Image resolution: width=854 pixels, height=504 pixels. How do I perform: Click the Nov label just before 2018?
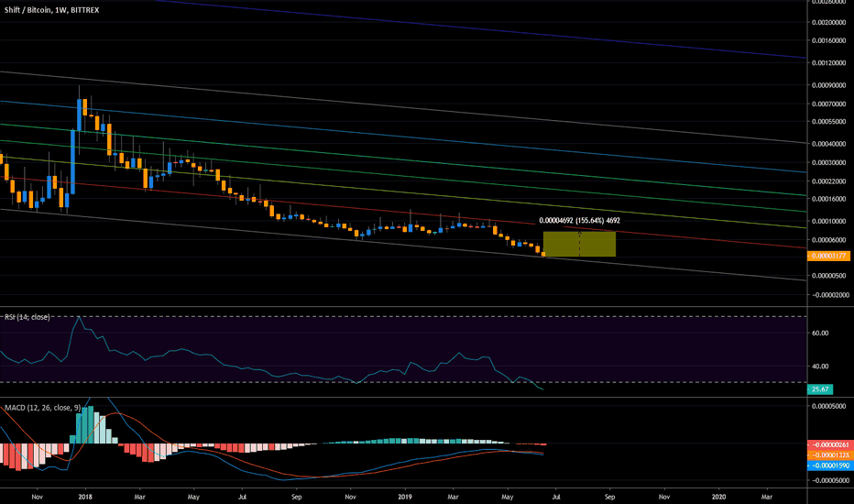coord(37,497)
